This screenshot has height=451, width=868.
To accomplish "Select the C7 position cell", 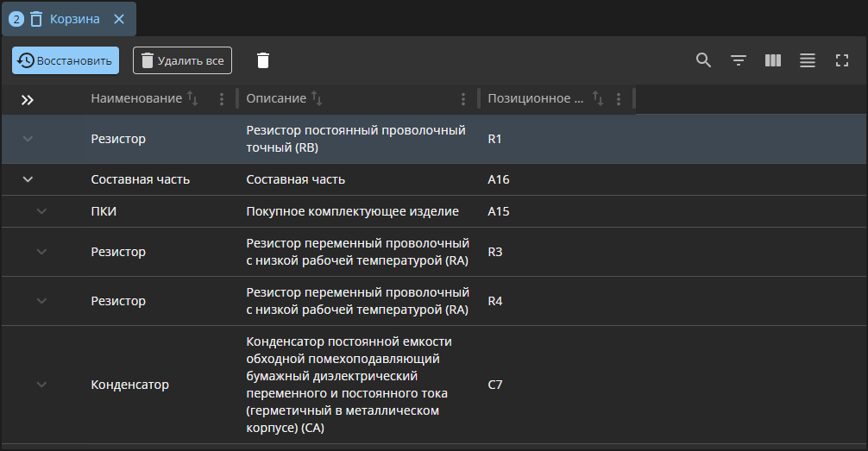I will click(x=495, y=385).
